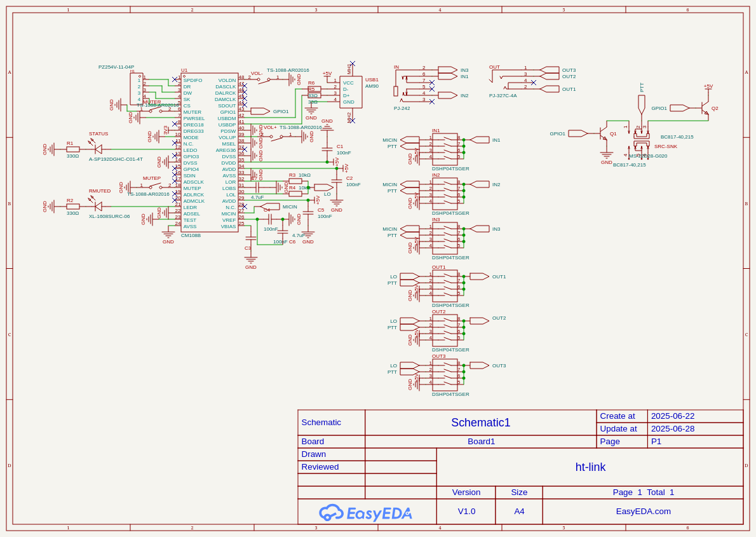The width and height of the screenshot is (756, 537).
Task: Select the CM108B chip U1 symbol
Action: click(x=209, y=153)
